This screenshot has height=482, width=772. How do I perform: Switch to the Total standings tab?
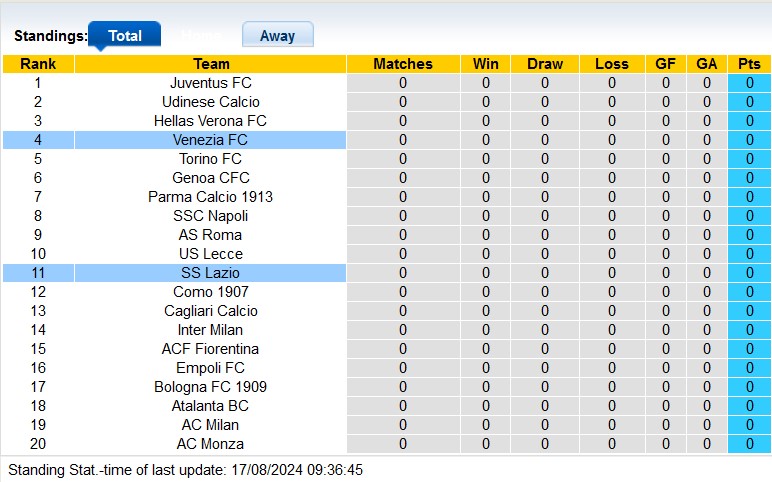[x=125, y=35]
